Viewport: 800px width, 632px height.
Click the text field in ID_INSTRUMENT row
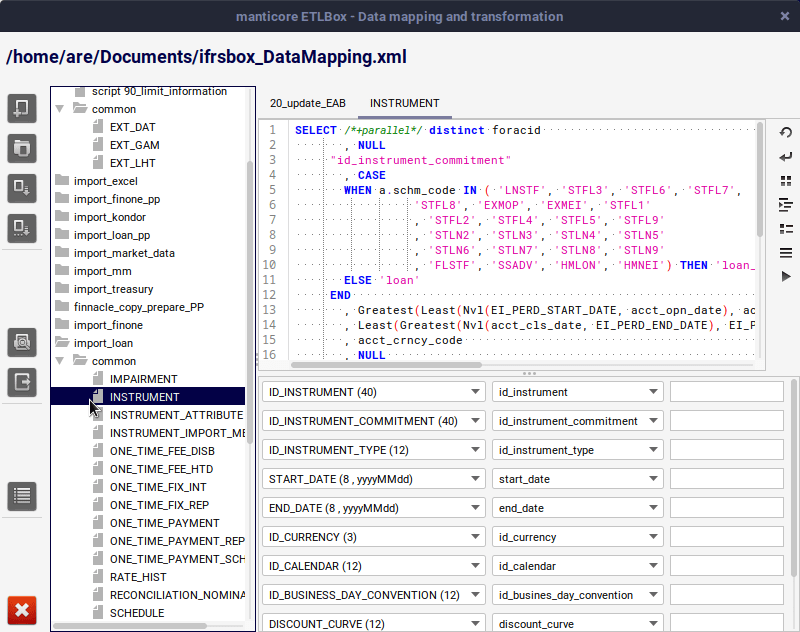click(x=727, y=392)
